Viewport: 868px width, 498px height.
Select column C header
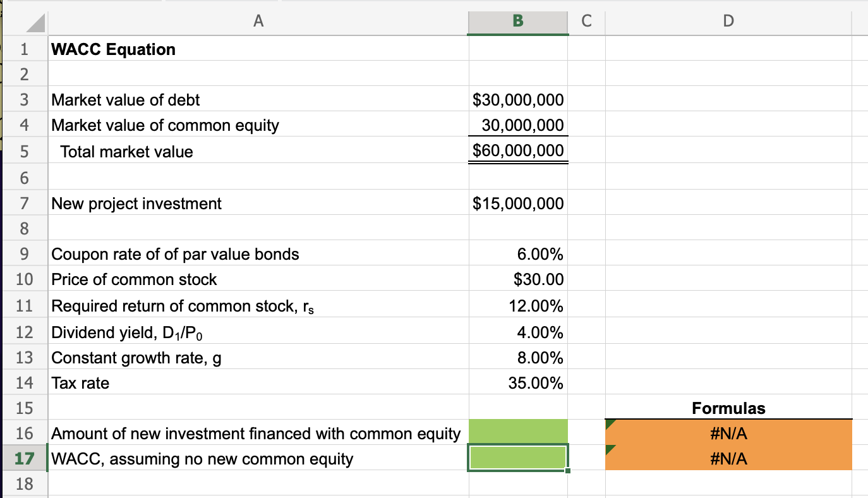(x=586, y=21)
